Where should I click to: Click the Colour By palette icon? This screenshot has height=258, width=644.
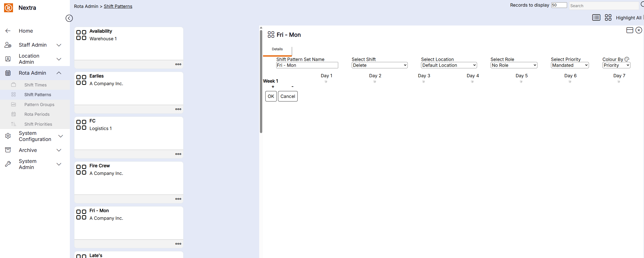(627, 59)
